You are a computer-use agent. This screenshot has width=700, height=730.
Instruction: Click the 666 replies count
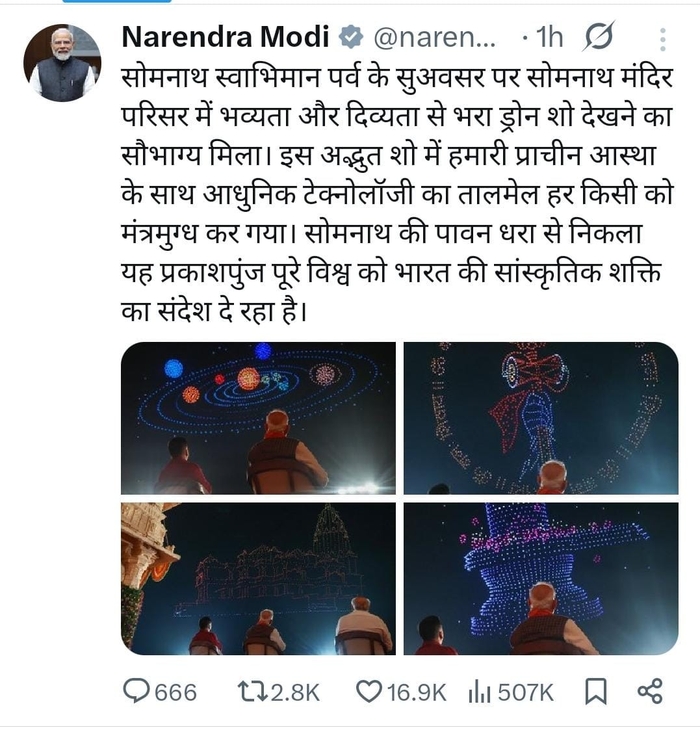(175, 692)
